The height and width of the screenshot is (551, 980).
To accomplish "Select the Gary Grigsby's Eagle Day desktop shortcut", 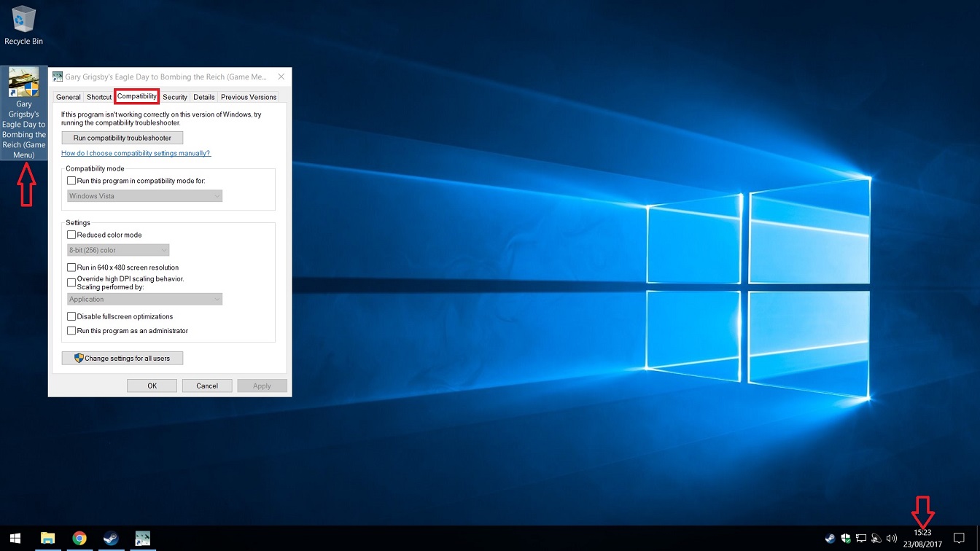I will point(24,113).
